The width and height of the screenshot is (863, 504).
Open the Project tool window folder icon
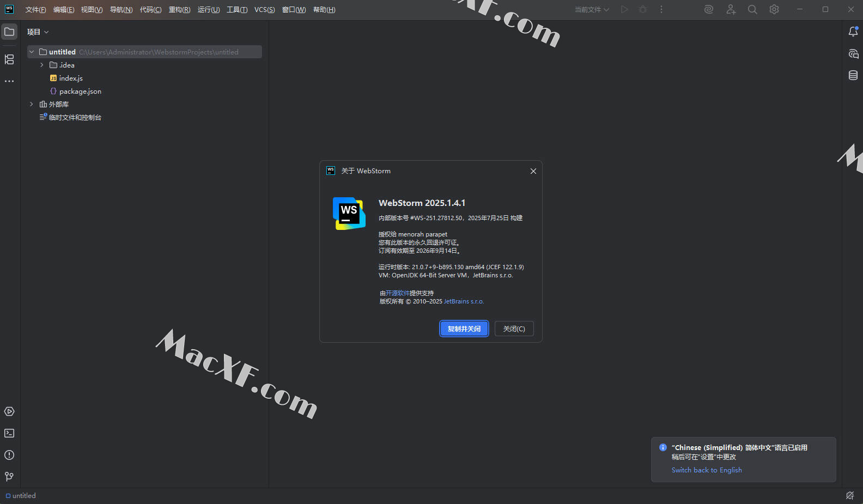tap(9, 32)
